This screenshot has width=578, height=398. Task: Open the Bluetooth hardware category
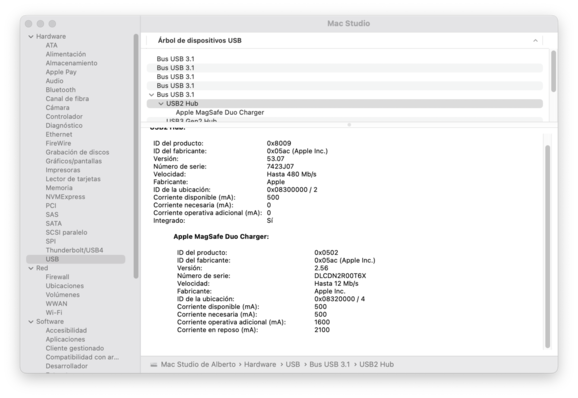(x=61, y=90)
